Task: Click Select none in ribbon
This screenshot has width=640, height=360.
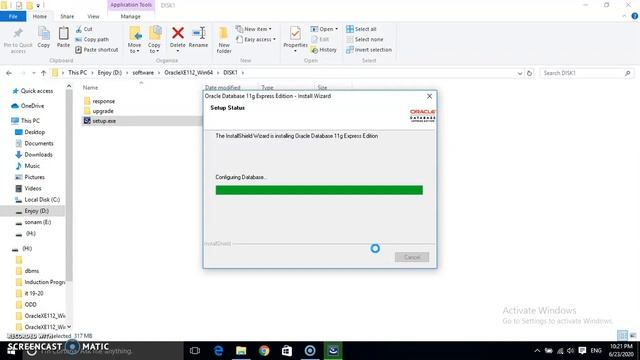Action: tap(364, 40)
